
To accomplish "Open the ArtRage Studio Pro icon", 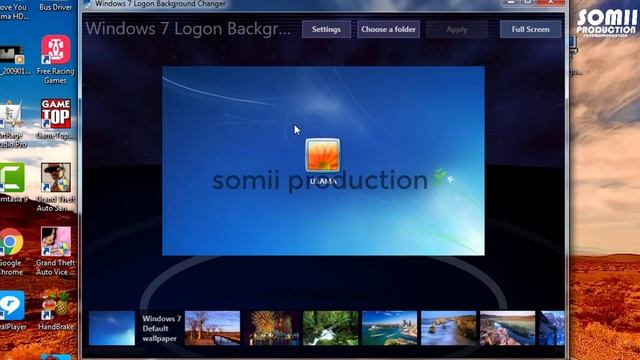I will click(x=12, y=124).
